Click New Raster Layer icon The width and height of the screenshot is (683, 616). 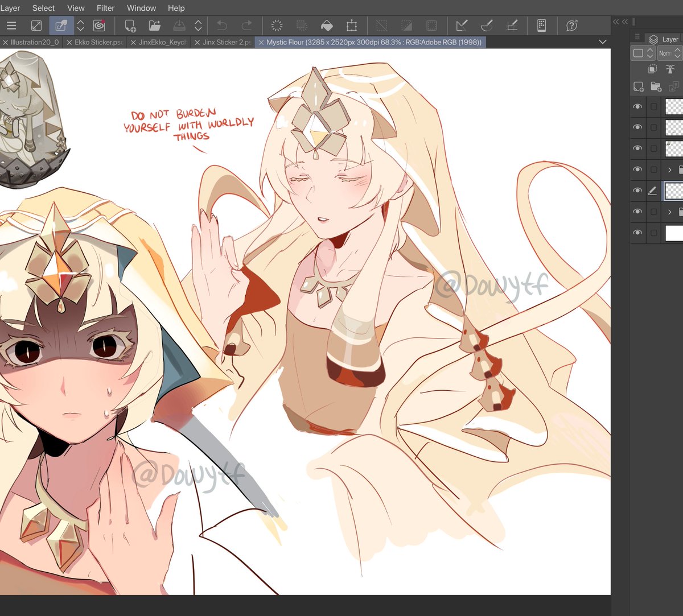[x=639, y=87]
